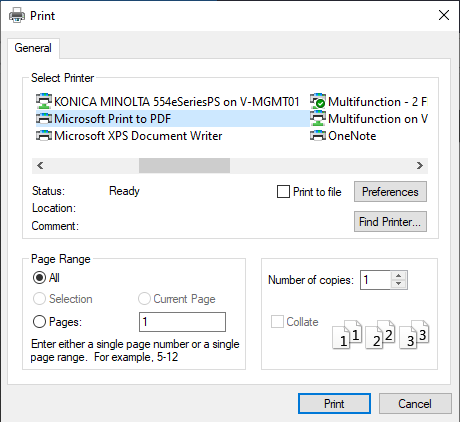The image size is (460, 422).
Task: Select the Microsoft Print to PDF text
Action: click(113, 118)
